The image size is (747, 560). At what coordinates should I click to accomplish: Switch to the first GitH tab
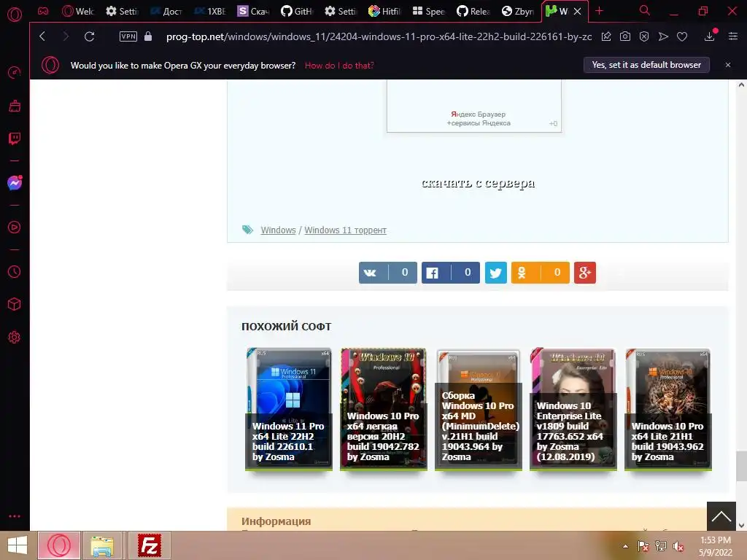pyautogui.click(x=297, y=11)
